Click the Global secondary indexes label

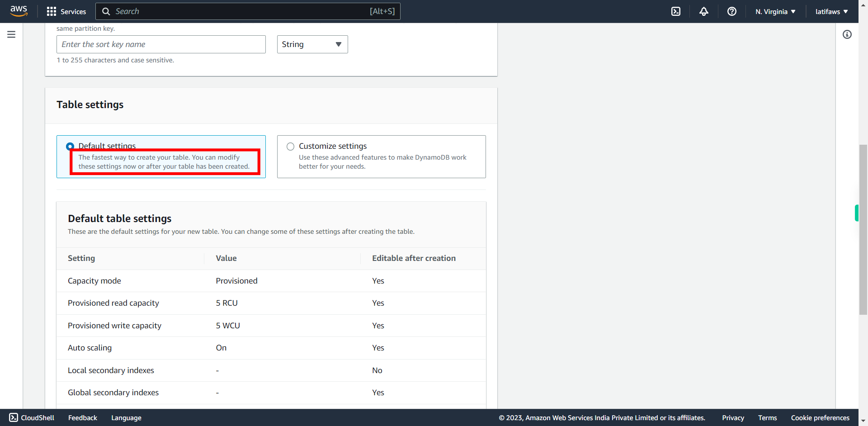pos(113,393)
